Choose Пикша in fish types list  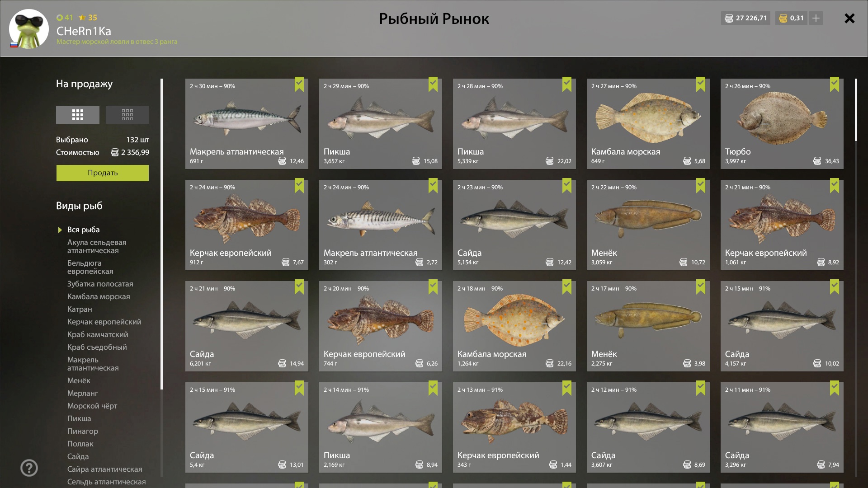click(79, 418)
